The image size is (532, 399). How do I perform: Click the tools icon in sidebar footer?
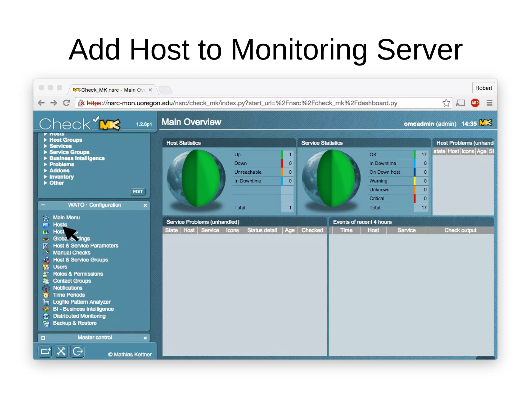(x=61, y=351)
